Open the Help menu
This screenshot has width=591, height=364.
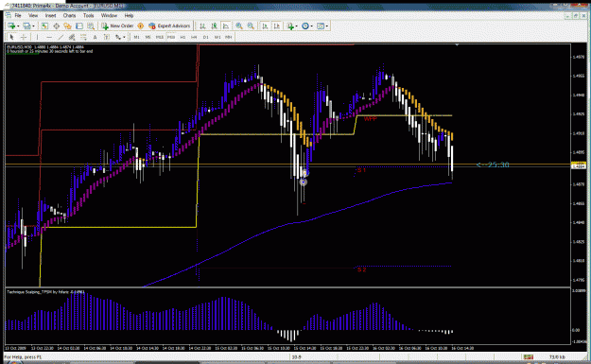click(x=129, y=15)
